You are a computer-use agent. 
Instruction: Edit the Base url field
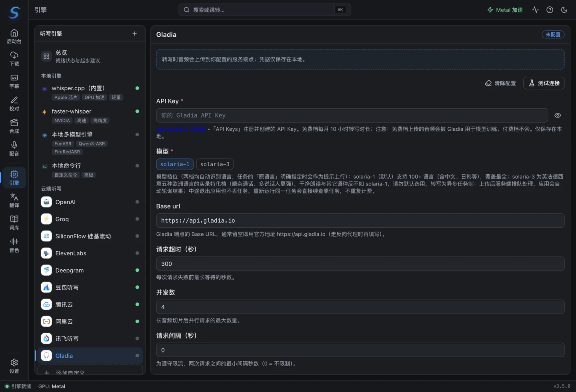360,220
